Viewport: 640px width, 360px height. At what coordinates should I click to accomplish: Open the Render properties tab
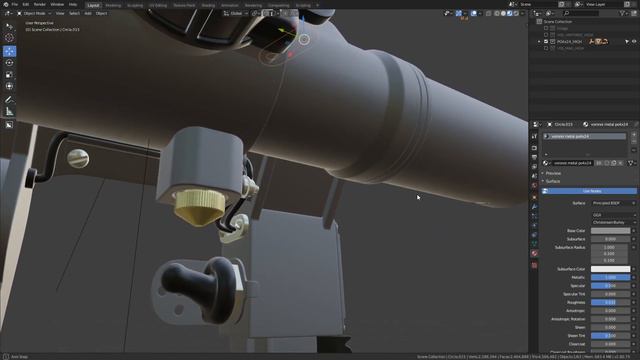point(534,148)
